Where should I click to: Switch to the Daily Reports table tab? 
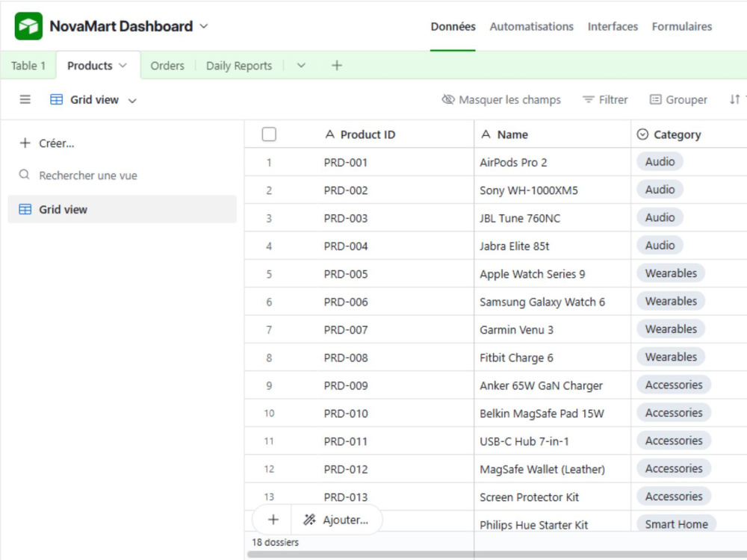239,66
